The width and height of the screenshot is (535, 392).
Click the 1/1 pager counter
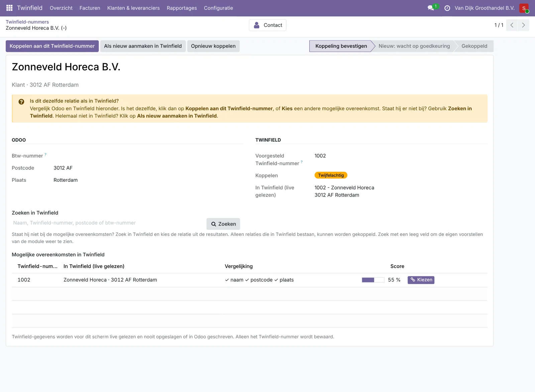tap(499, 25)
